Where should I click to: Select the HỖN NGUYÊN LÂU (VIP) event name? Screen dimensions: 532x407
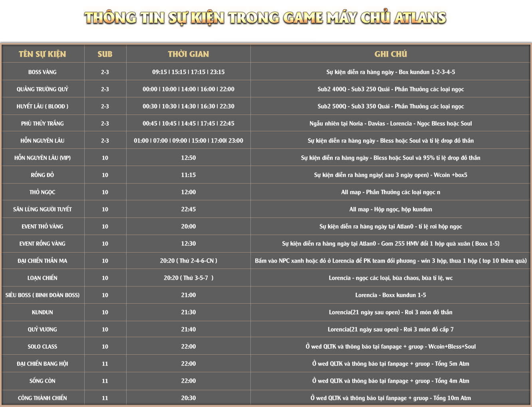pos(42,158)
